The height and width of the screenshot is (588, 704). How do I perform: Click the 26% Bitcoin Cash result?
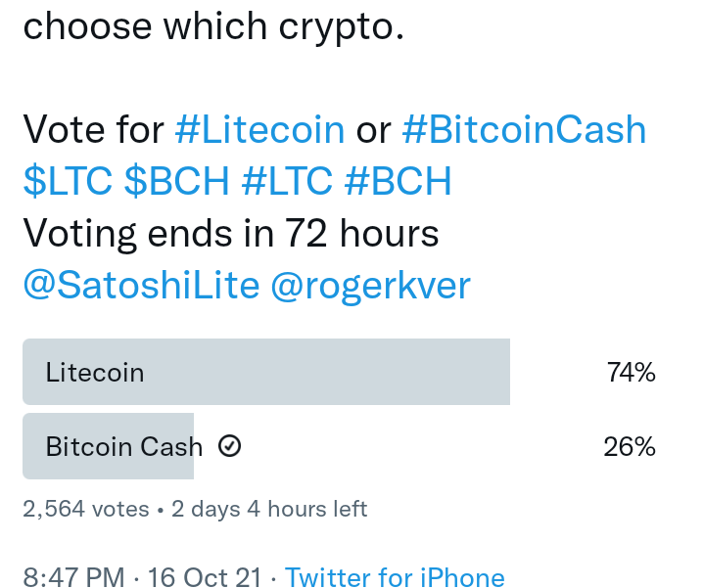[630, 447]
